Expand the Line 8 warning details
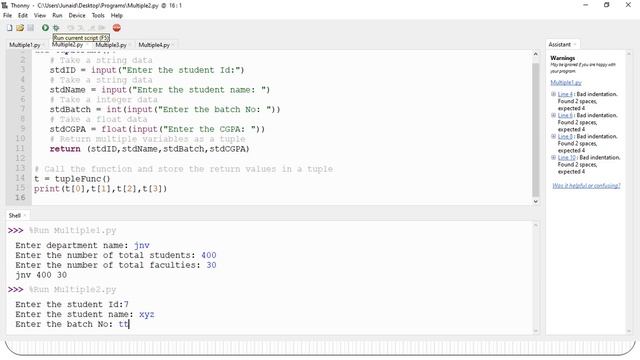Viewport: 640px width, 360px height. pyautogui.click(x=553, y=137)
